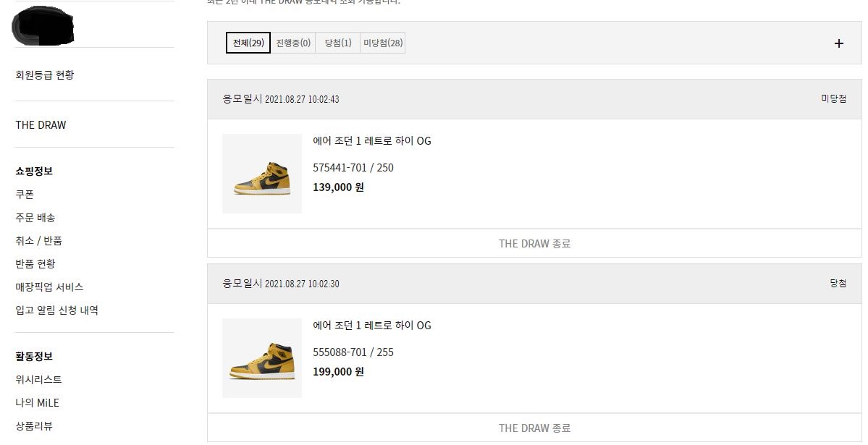
Task: Check 반품 현황 return status
Action: tap(35, 263)
